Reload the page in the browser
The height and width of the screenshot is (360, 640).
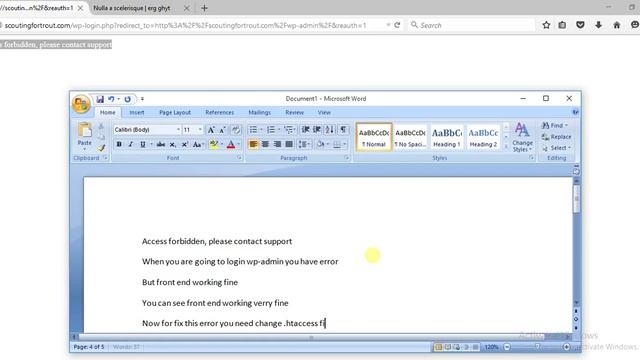tap(397, 25)
